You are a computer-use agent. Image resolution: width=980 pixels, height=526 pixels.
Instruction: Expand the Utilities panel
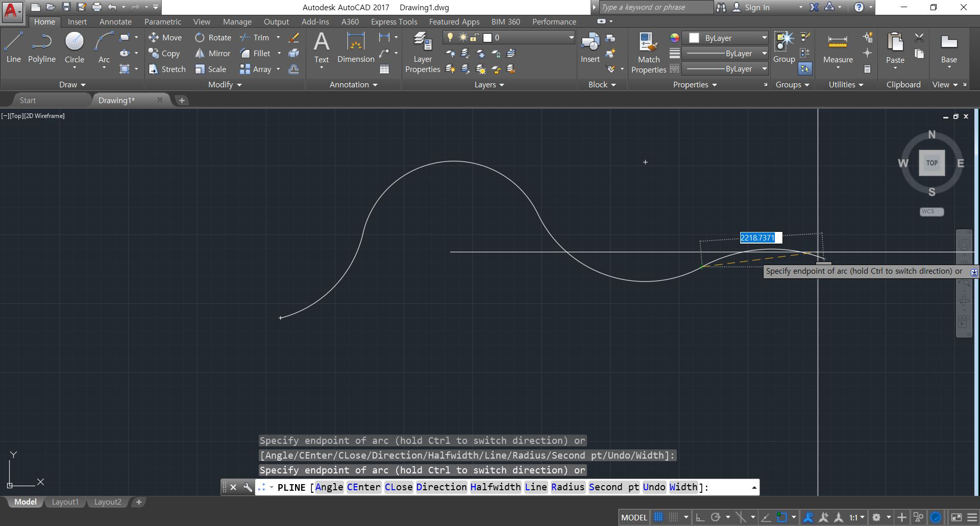(846, 85)
